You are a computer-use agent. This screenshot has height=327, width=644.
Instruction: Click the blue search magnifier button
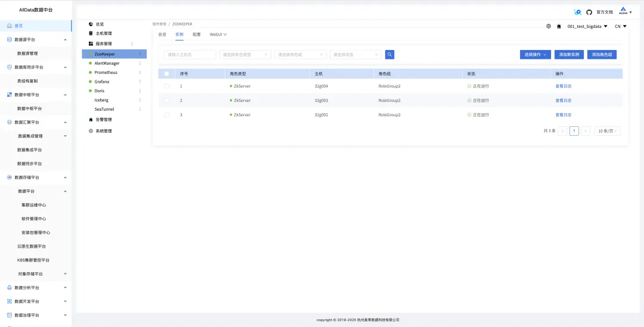[390, 55]
